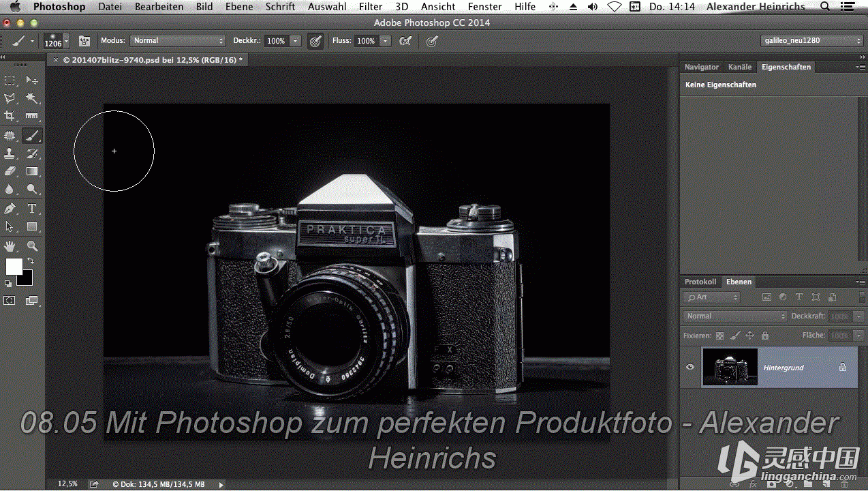Toggle Quick Mask mode
This screenshot has width=868, height=491.
[x=10, y=300]
